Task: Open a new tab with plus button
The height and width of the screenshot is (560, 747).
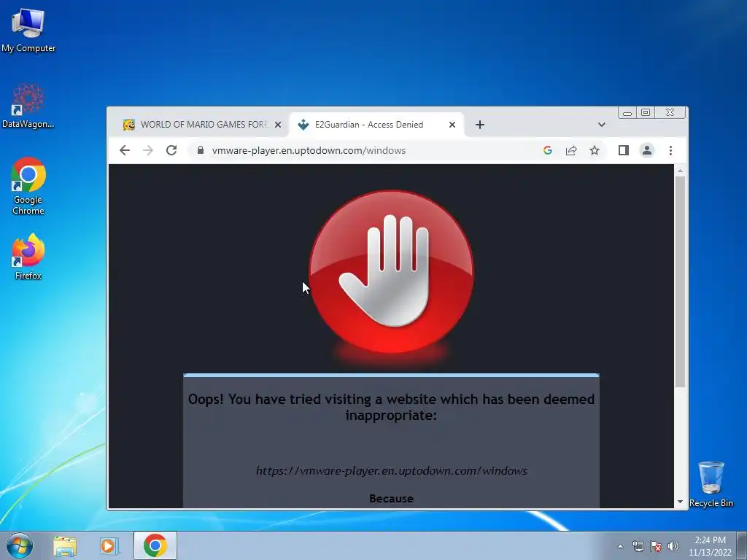Action: (480, 125)
